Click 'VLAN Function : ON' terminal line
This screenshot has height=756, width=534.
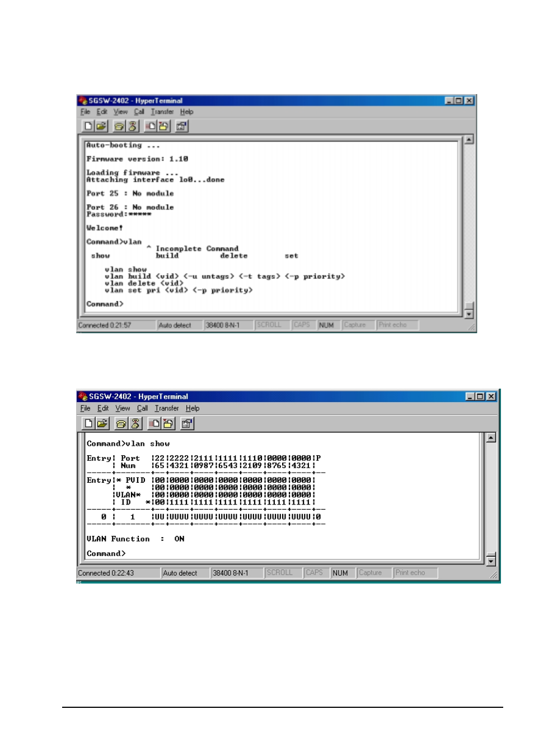point(135,539)
